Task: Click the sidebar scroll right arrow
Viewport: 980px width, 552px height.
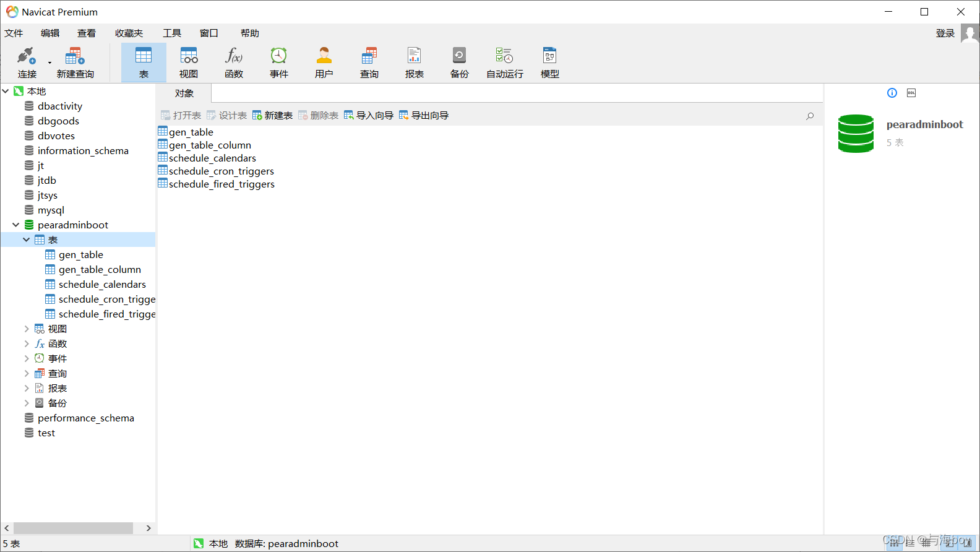Action: click(148, 528)
